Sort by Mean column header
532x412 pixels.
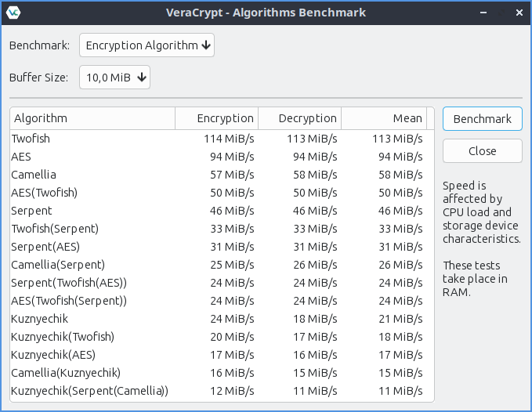(x=384, y=118)
